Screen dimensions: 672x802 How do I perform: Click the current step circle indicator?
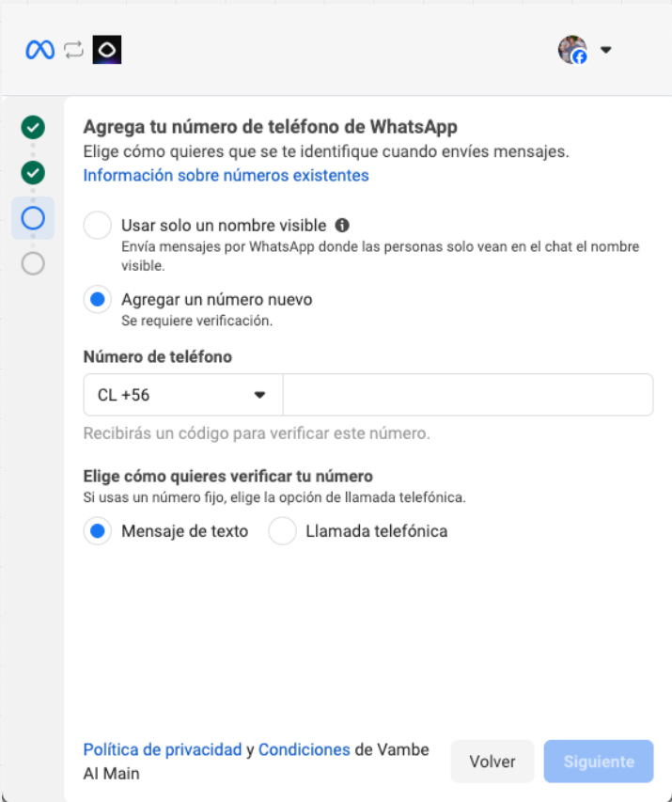[33, 219]
